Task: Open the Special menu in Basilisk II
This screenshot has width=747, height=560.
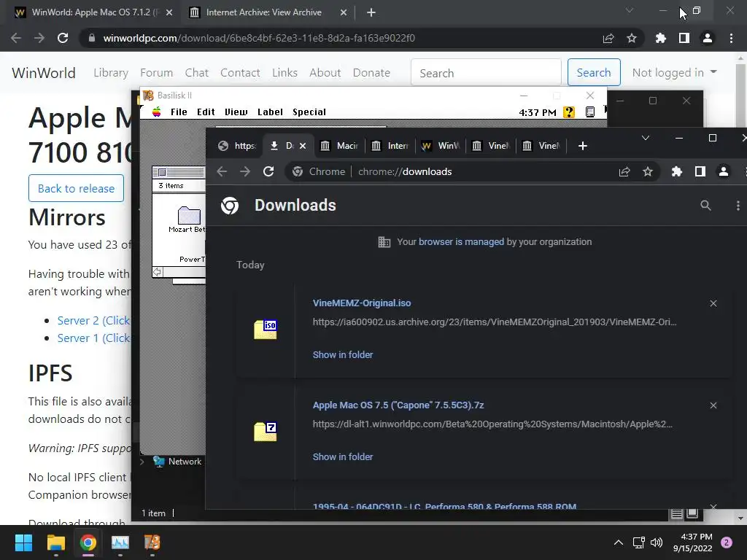Action: 309,112
